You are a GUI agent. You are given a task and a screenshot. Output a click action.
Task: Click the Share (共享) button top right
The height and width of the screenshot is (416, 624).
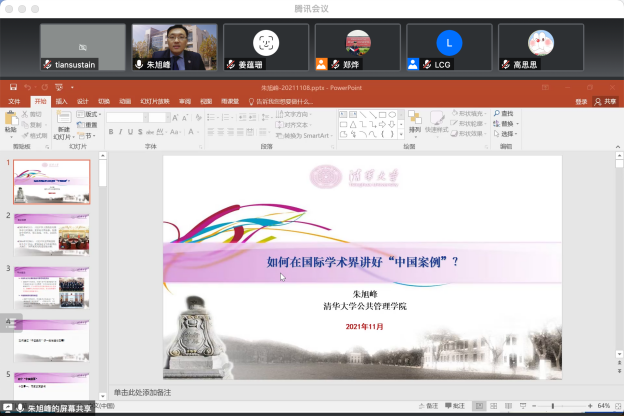point(605,101)
